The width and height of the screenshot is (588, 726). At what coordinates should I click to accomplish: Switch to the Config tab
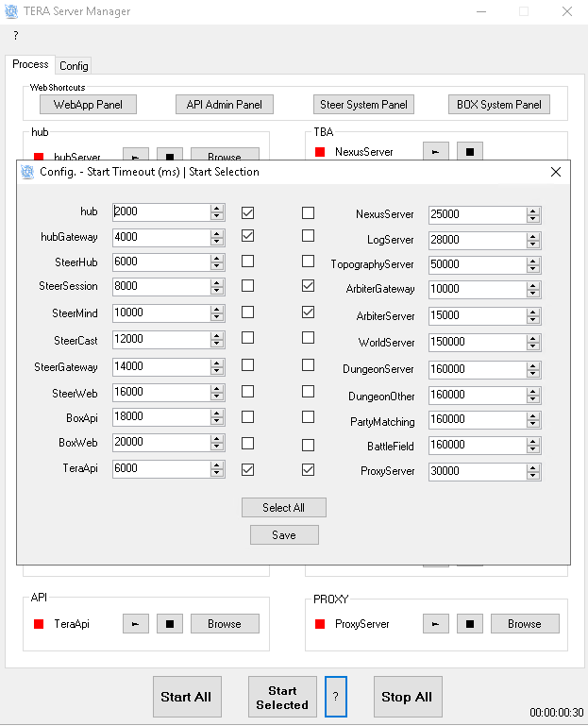tap(74, 66)
